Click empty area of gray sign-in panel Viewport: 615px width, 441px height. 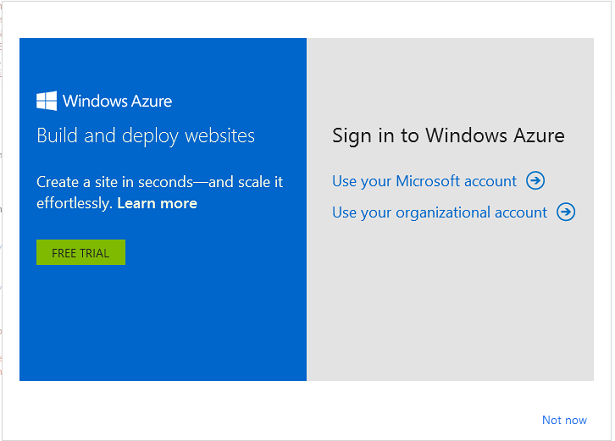(x=450, y=320)
